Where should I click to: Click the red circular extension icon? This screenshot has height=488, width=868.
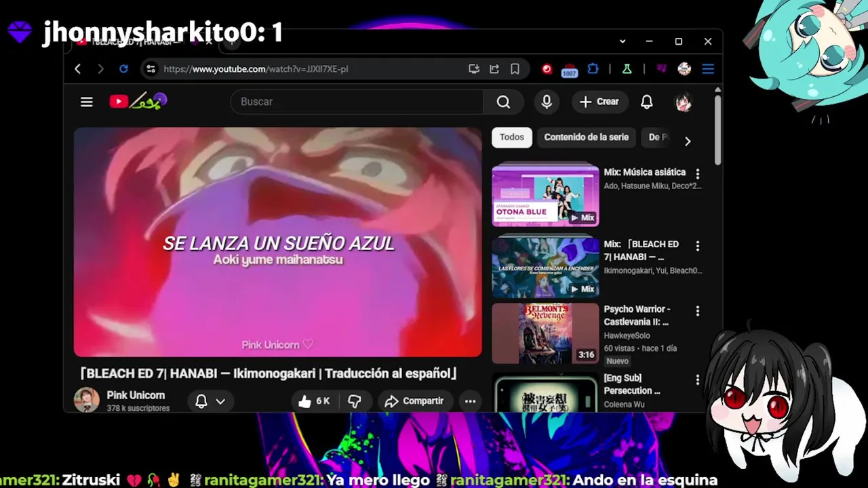point(547,69)
